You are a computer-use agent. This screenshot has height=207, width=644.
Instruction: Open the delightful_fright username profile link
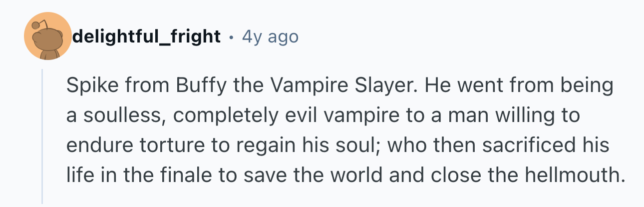[146, 36]
